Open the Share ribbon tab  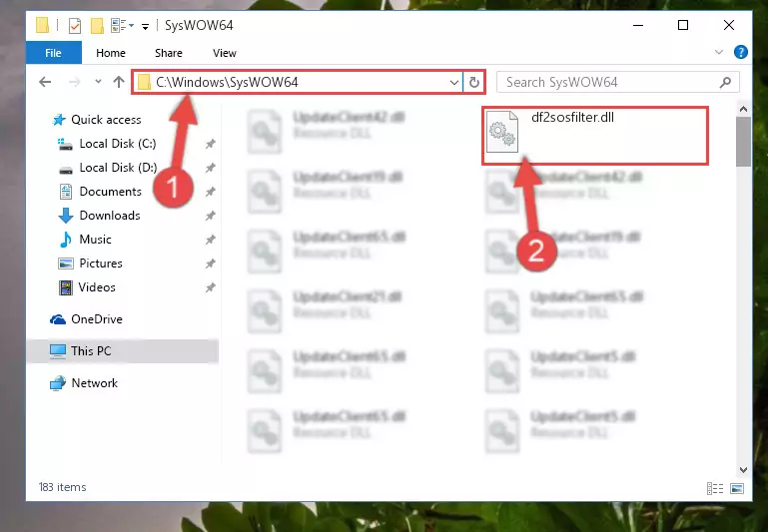pyautogui.click(x=169, y=53)
